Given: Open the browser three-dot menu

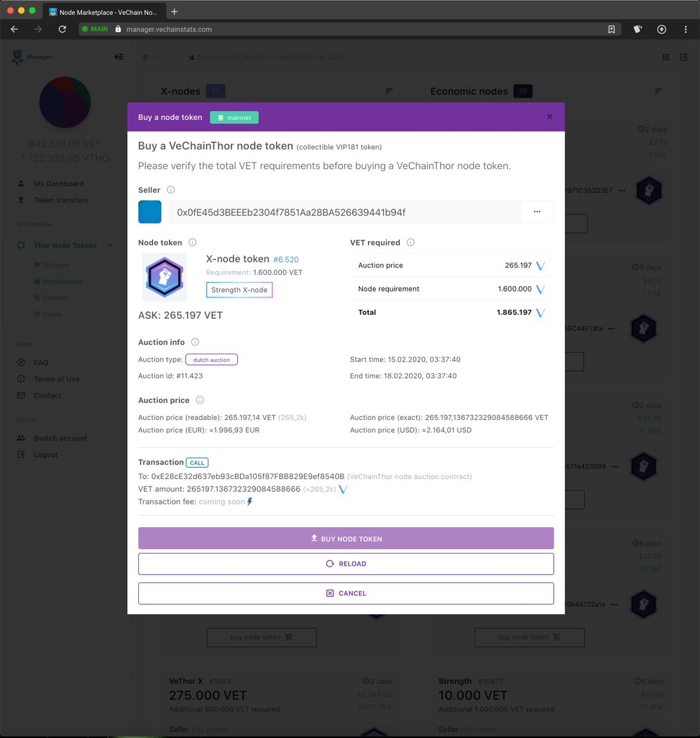Looking at the screenshot, I should point(685,29).
